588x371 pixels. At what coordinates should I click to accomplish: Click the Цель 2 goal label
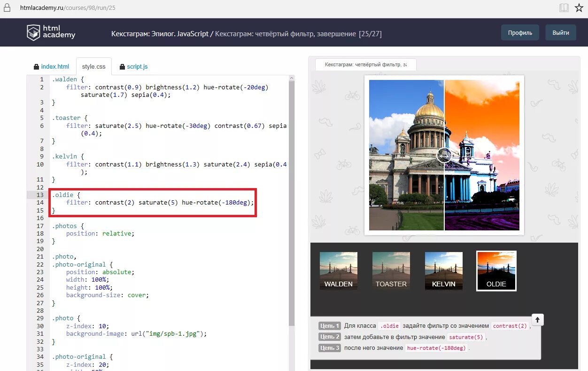coord(329,337)
